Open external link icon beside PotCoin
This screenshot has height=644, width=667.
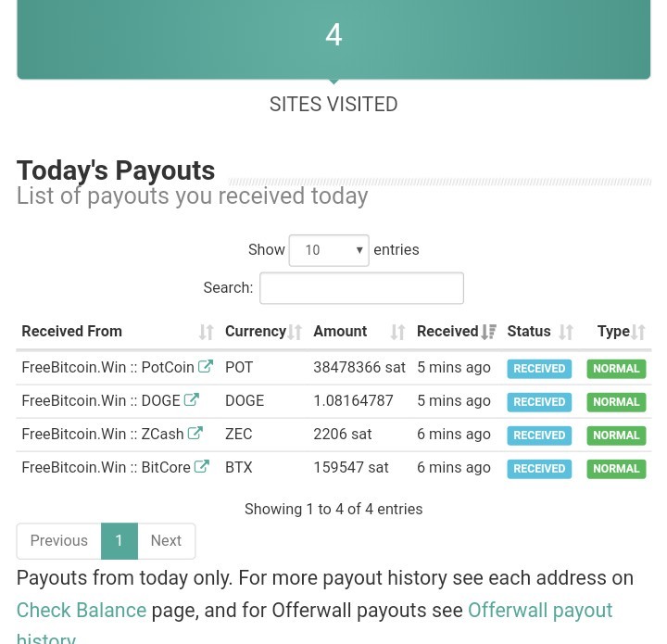(206, 366)
